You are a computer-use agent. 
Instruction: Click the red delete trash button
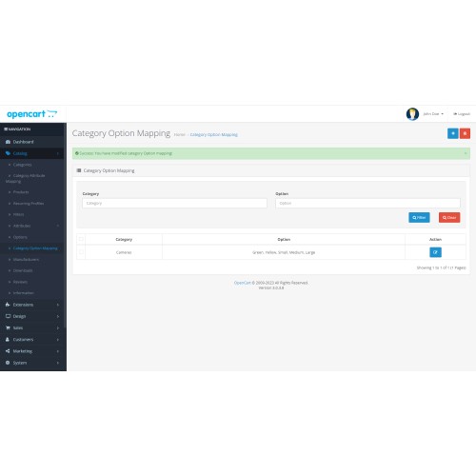[x=465, y=133]
